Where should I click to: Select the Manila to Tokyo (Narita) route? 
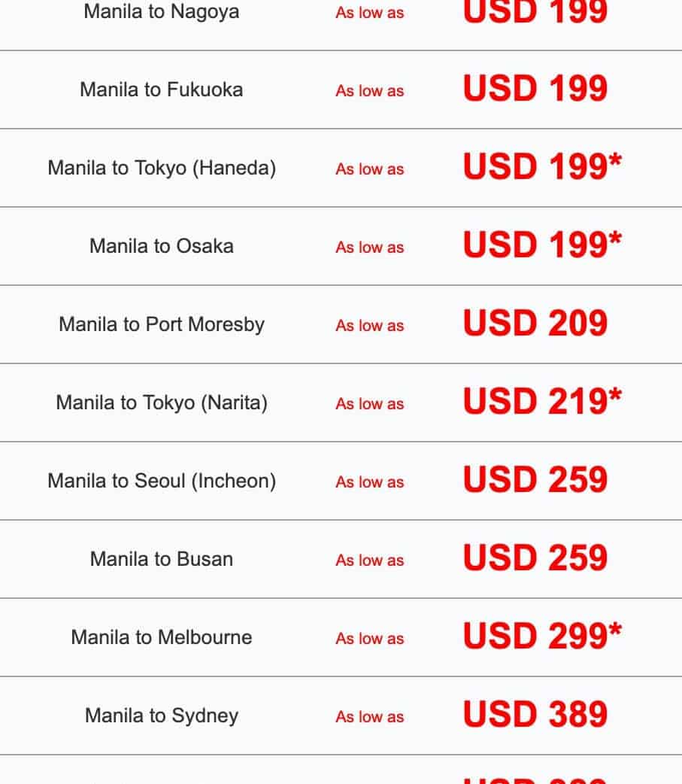coord(162,403)
